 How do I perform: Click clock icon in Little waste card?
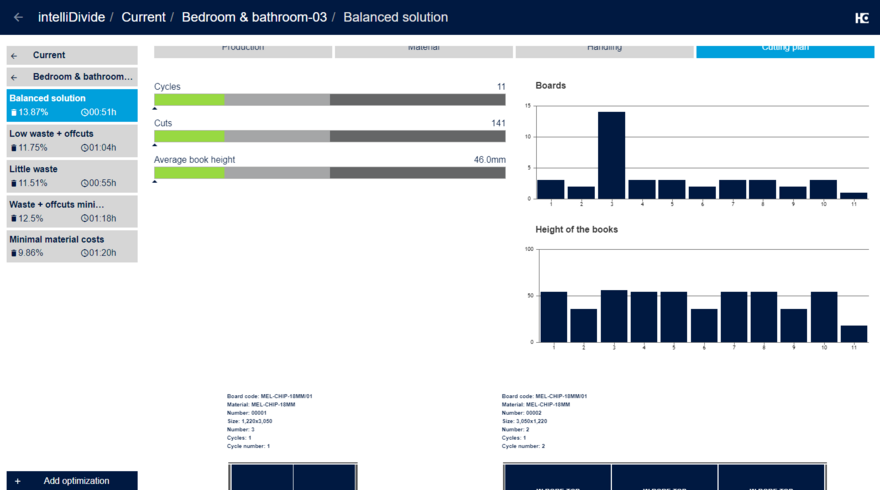coord(85,184)
